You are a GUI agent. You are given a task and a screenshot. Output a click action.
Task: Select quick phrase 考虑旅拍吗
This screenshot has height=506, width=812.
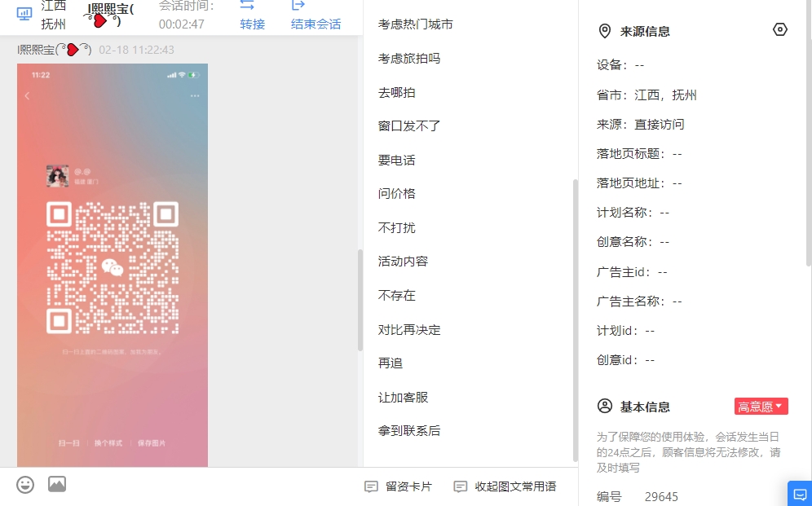point(409,59)
